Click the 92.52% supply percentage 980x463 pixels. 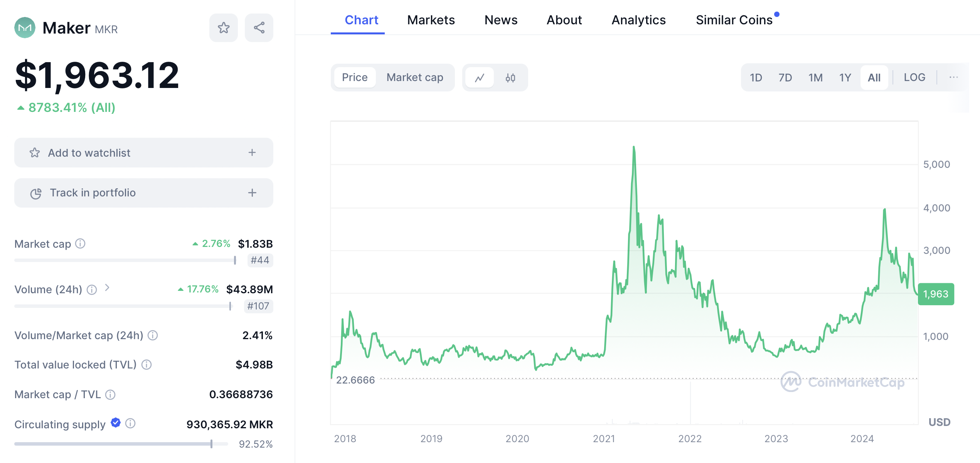[x=256, y=444]
